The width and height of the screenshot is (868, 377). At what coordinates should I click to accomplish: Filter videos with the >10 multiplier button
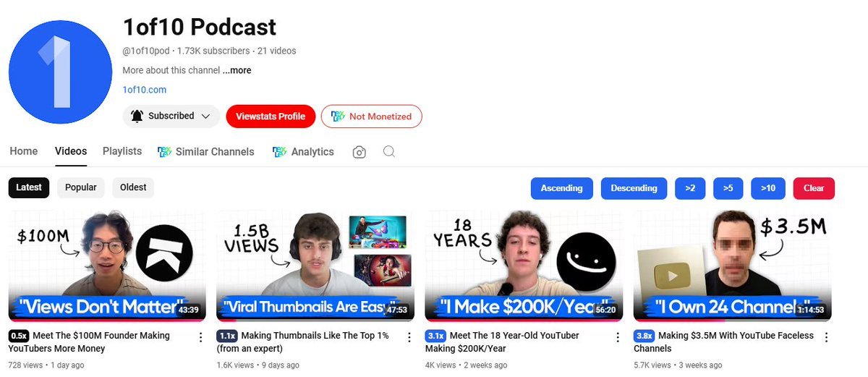tap(768, 188)
